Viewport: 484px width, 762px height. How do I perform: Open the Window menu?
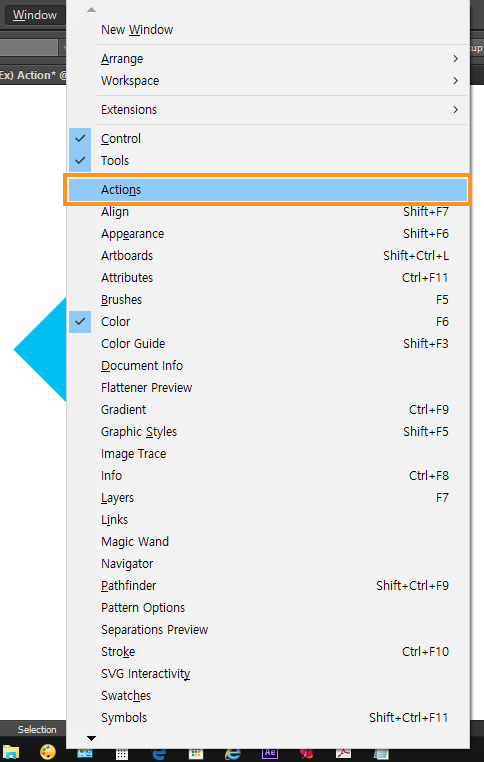[34, 15]
